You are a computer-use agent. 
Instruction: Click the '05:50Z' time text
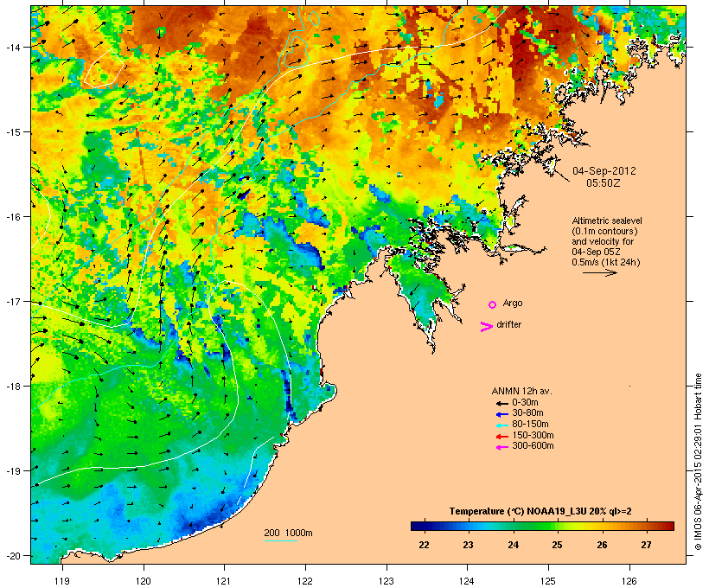pyautogui.click(x=604, y=182)
